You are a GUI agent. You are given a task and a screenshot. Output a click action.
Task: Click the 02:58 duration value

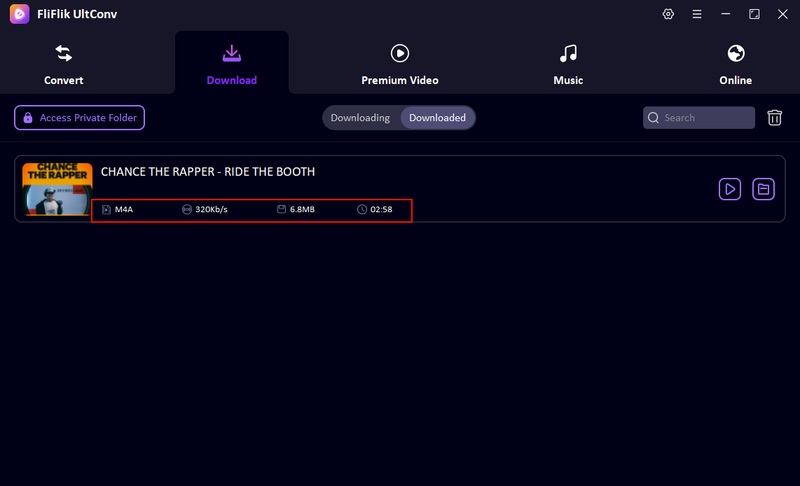(381, 210)
